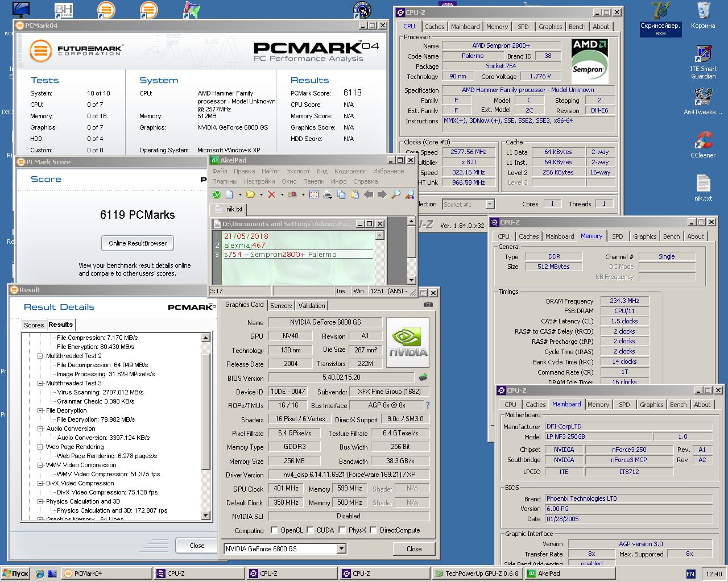
Task: Enable the OpenCL checkbox in GPU-Z
Action: pyautogui.click(x=275, y=530)
